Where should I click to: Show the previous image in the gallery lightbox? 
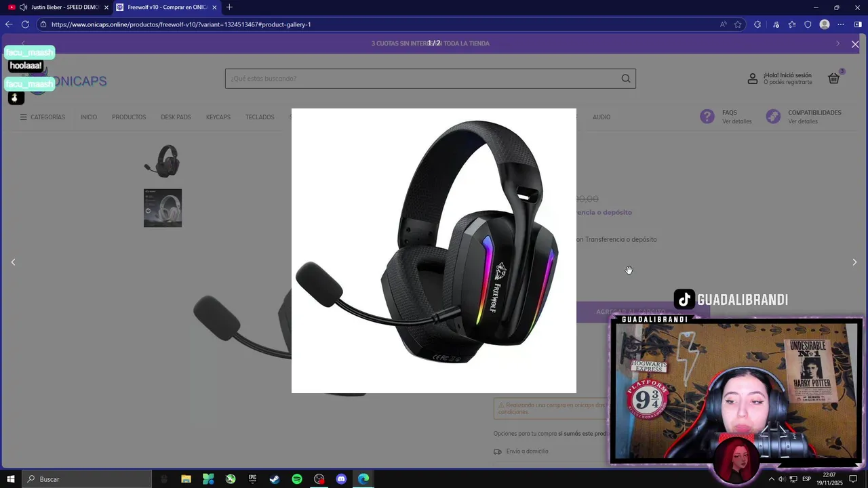pos(13,262)
